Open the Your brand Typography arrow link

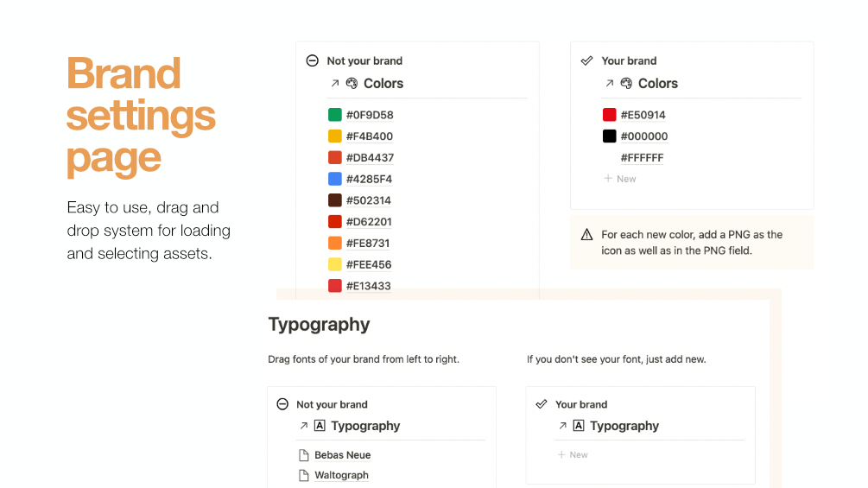tap(563, 426)
